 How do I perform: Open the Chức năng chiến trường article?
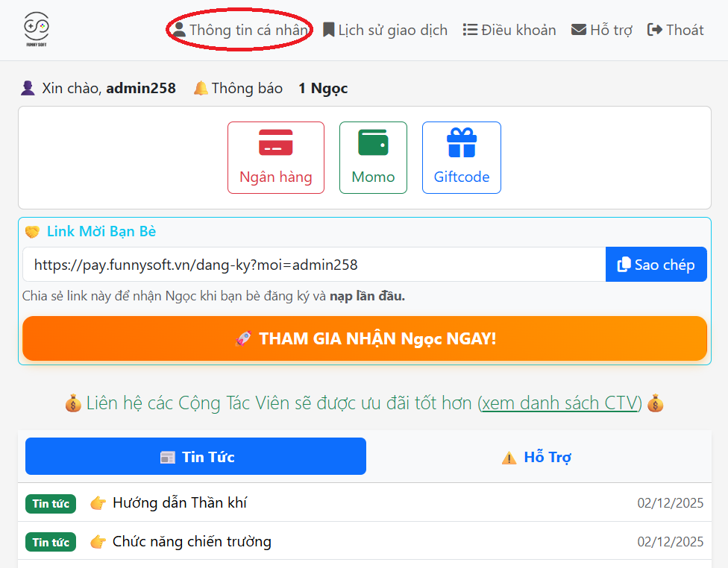[x=192, y=542]
